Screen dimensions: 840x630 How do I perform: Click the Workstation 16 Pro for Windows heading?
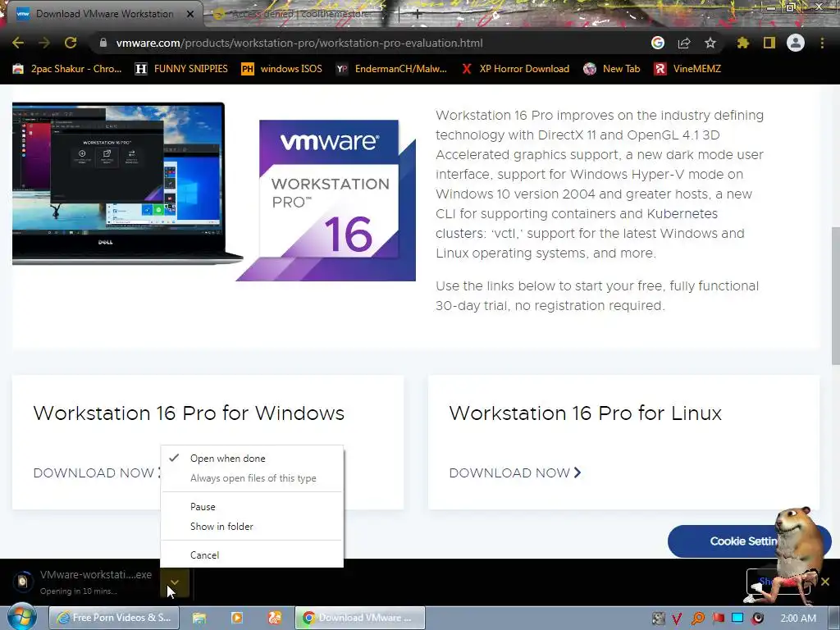tap(189, 413)
